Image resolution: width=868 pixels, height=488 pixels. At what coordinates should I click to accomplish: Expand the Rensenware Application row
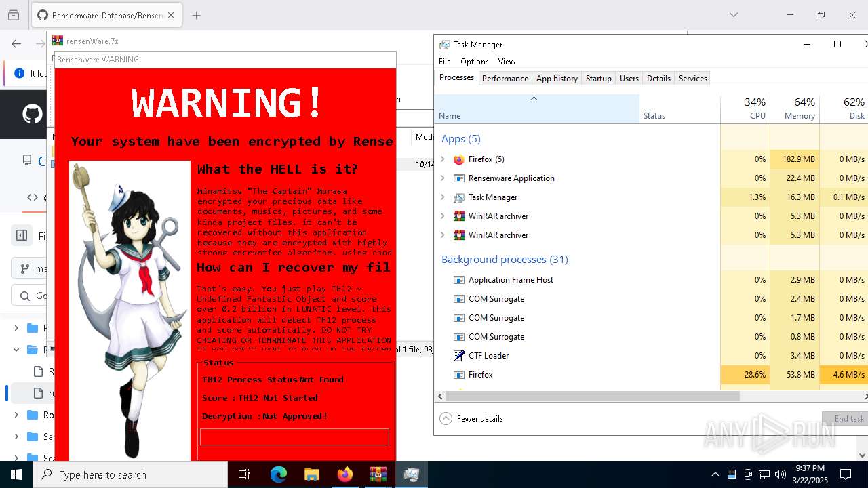click(x=442, y=178)
